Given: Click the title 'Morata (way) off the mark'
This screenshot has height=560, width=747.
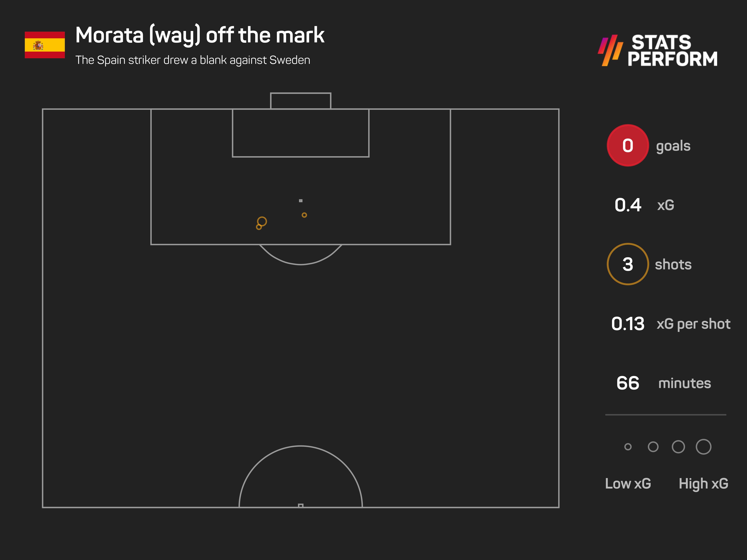Looking at the screenshot, I should (x=200, y=35).
